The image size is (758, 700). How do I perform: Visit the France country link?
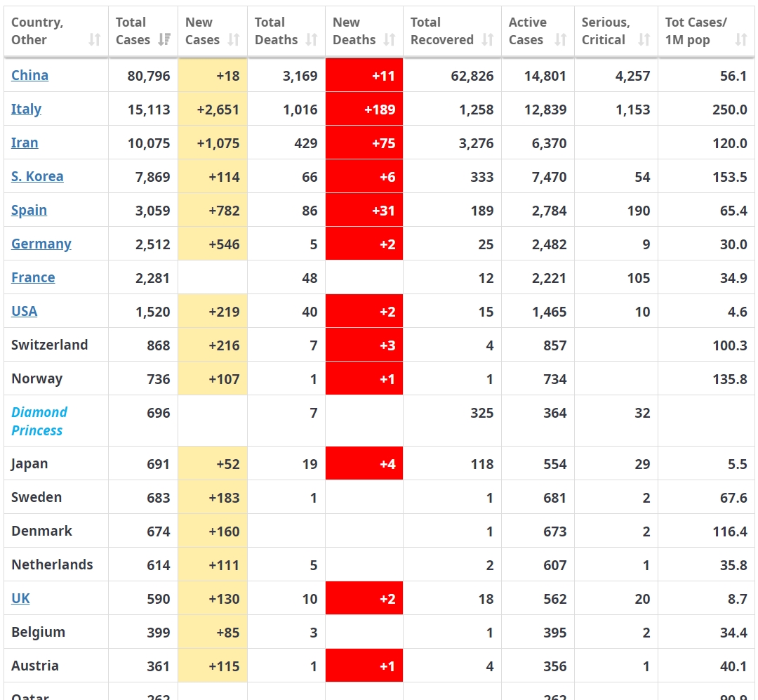click(33, 277)
